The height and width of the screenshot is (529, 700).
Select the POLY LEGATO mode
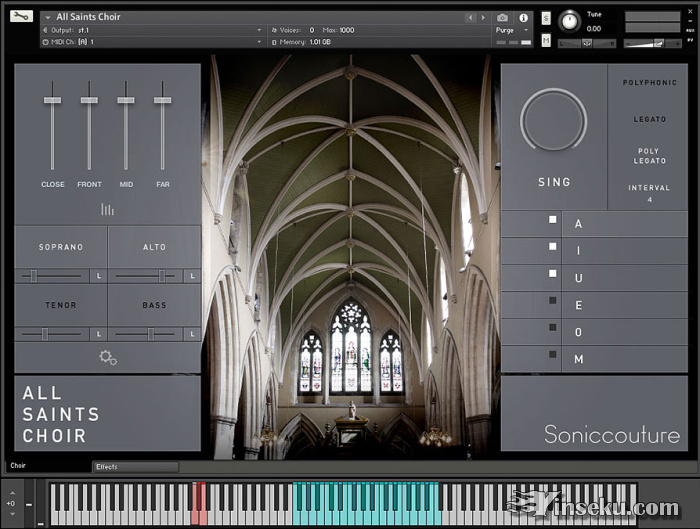[x=649, y=156]
